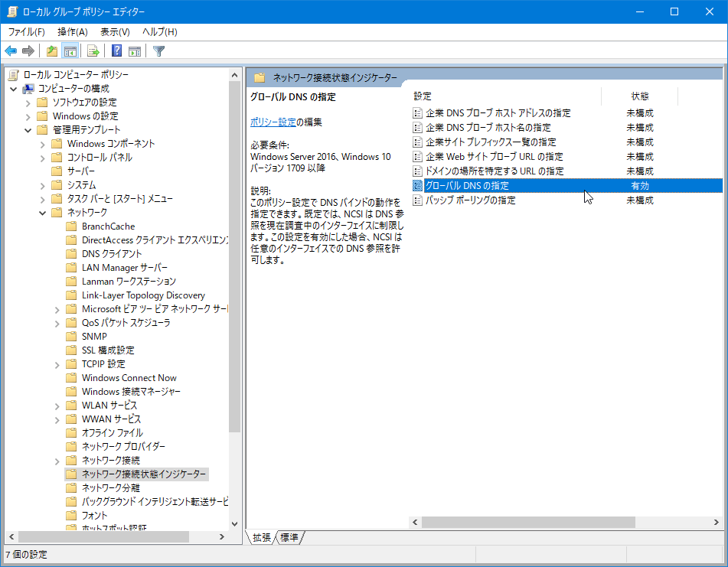The image size is (728, 567).
Task: Click the settings list horizontal scrollbar
Action: (528, 522)
